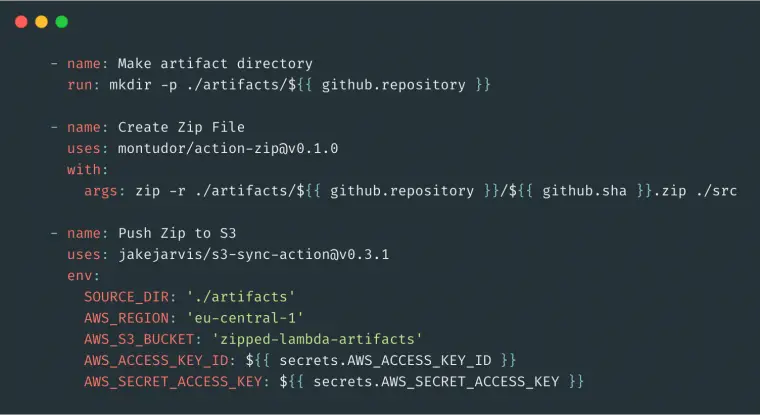760x415 pixels.
Task: Click the 'args' key in the zip step
Action: pos(101,191)
